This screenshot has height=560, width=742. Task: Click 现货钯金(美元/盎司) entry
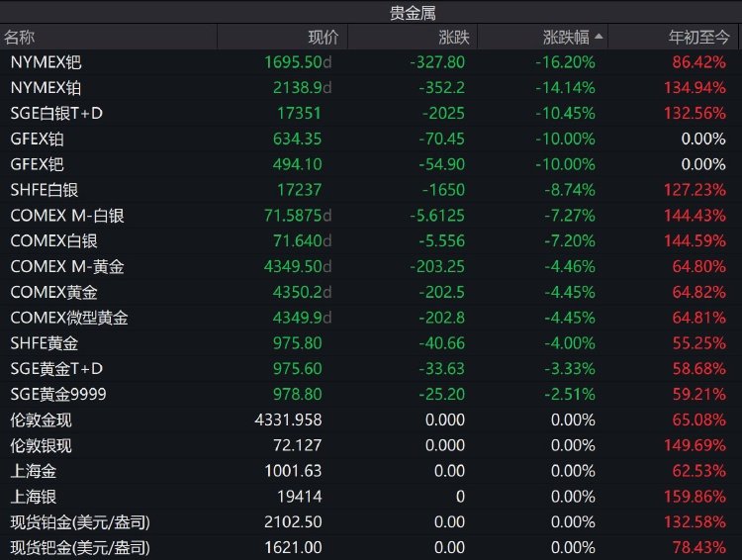pyautogui.click(x=81, y=547)
